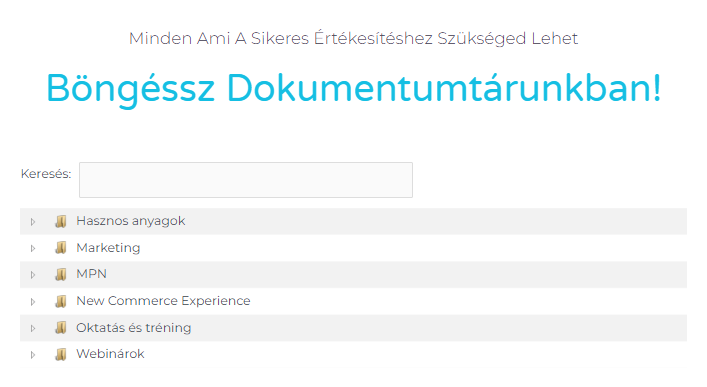Expand the Hasznos anyagok tree arrow
Screen dimensions: 707x387
click(x=33, y=222)
